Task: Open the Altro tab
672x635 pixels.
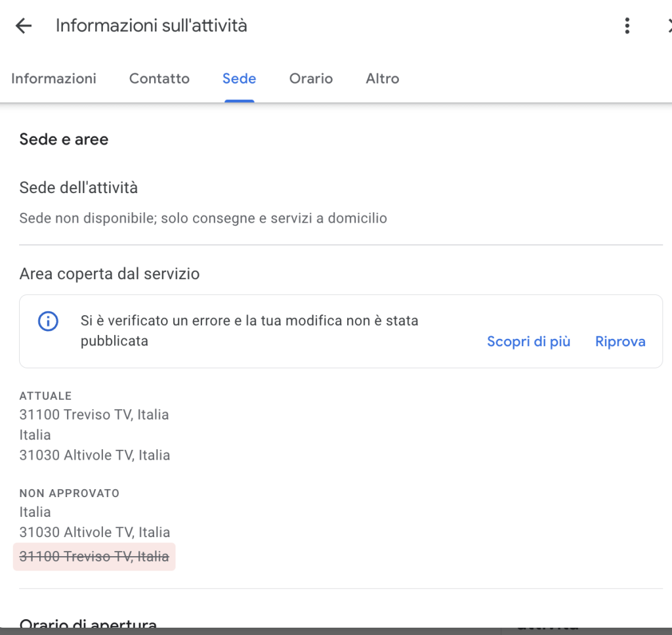Action: point(382,78)
